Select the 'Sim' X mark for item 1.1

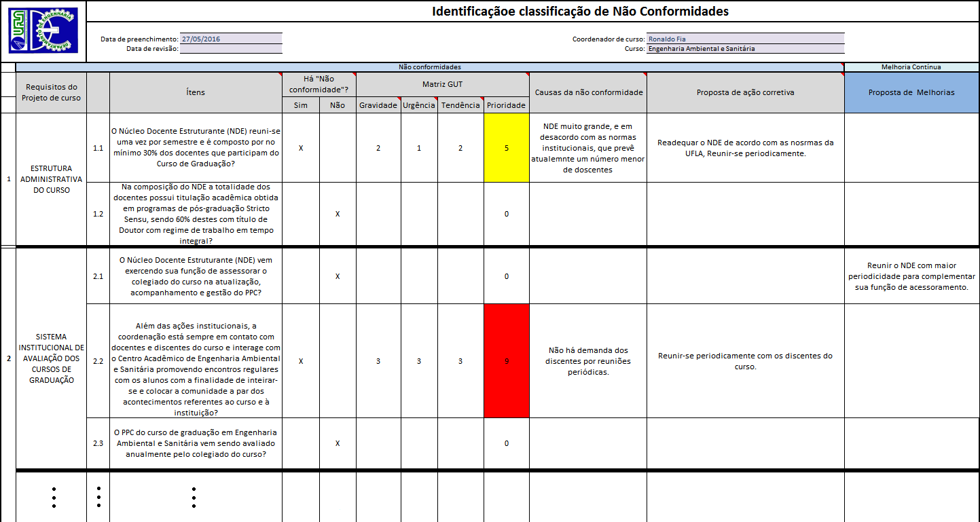point(301,148)
